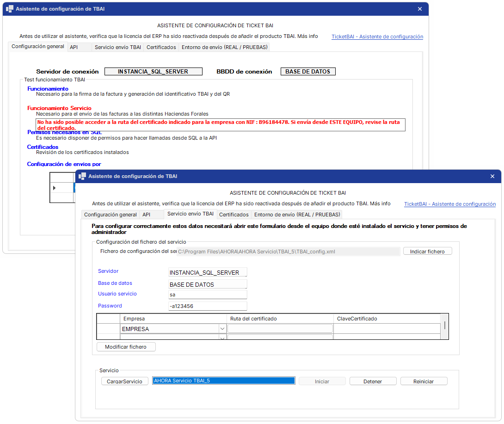Click the Indicar fichero button

(x=428, y=252)
